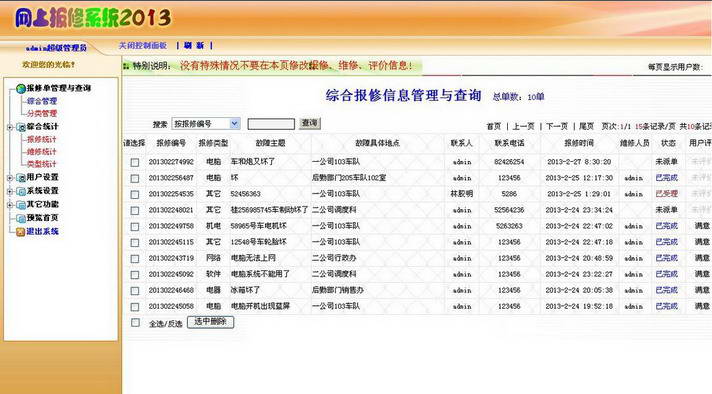Click the location 后勤部门205车队102室

tap(349, 178)
